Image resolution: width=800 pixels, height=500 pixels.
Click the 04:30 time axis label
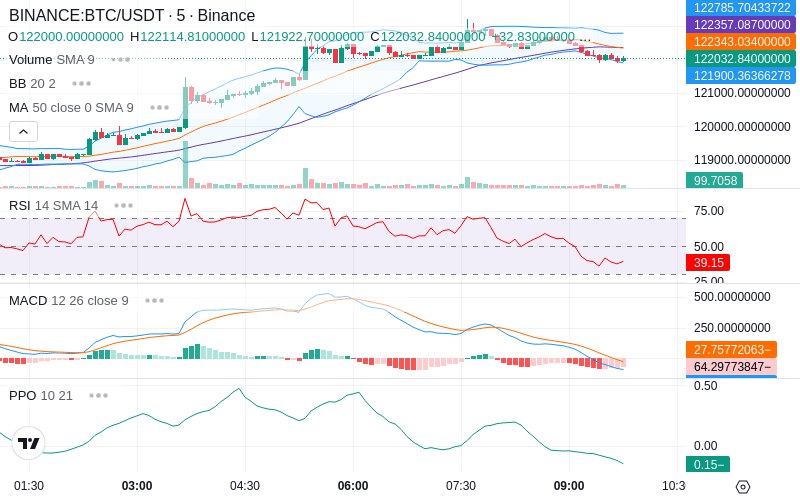[245, 486]
